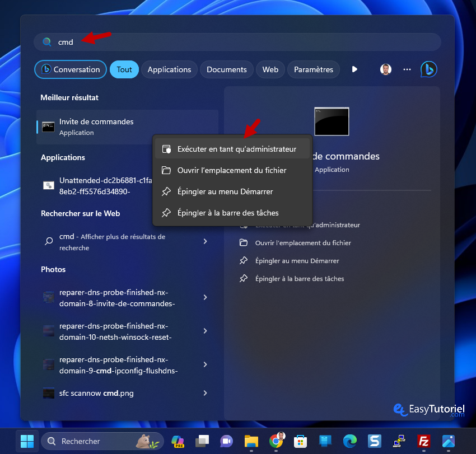
Task: Click thumbnail of sfc scannow cmd.png
Action: tap(49, 393)
